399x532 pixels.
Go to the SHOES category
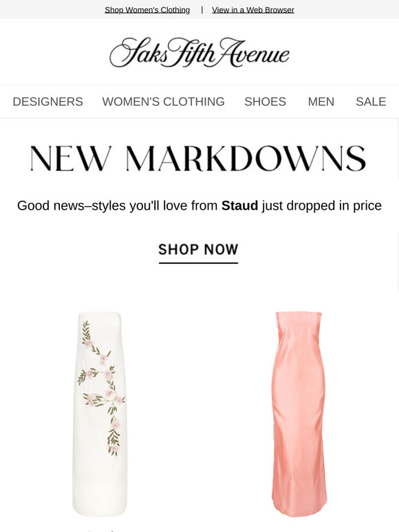266,102
